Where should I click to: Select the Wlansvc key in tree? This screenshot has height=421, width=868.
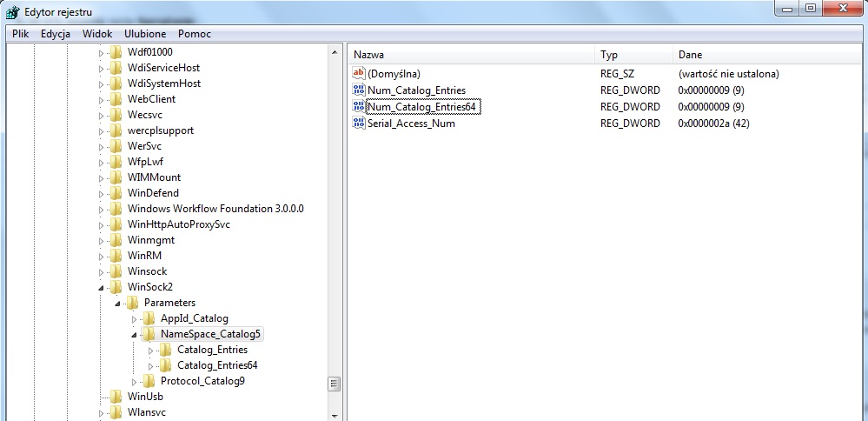tap(146, 412)
